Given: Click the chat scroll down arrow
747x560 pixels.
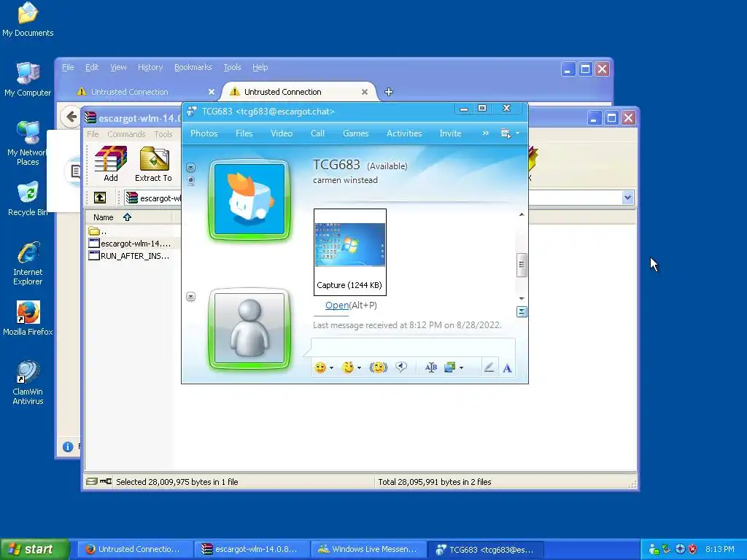Looking at the screenshot, I should pyautogui.click(x=522, y=298).
